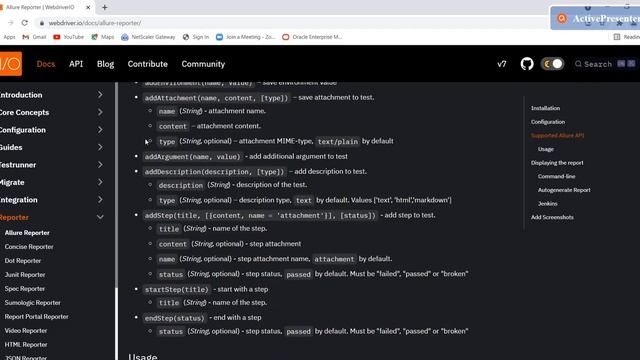Open the API menu item

76,64
